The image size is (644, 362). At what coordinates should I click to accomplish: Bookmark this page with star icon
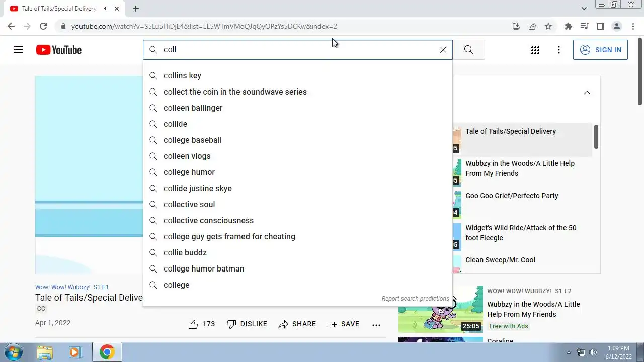point(548,26)
